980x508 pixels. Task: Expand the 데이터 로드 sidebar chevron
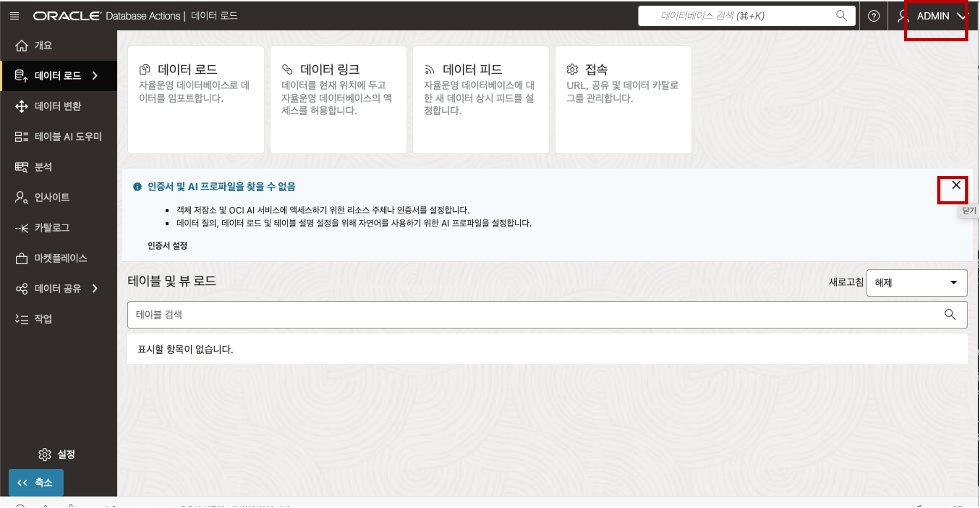(x=95, y=76)
